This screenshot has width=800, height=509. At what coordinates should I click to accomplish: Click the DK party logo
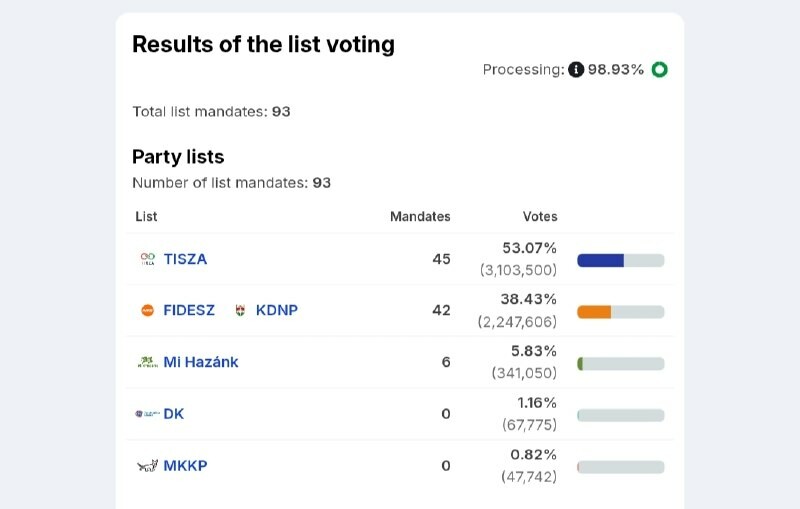(147, 414)
